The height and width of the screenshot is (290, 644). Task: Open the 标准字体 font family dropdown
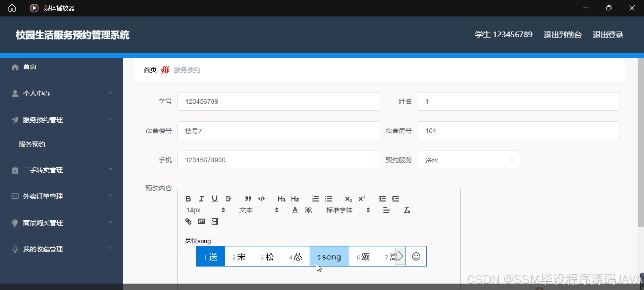point(348,210)
